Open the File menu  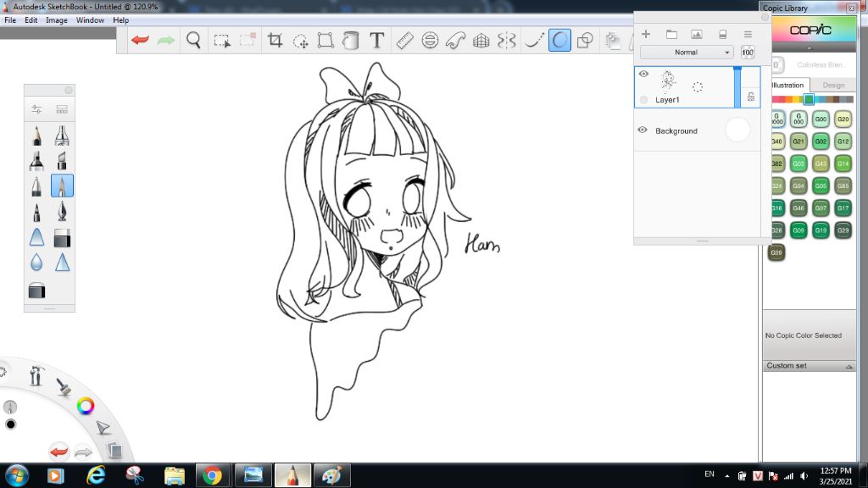pos(10,20)
